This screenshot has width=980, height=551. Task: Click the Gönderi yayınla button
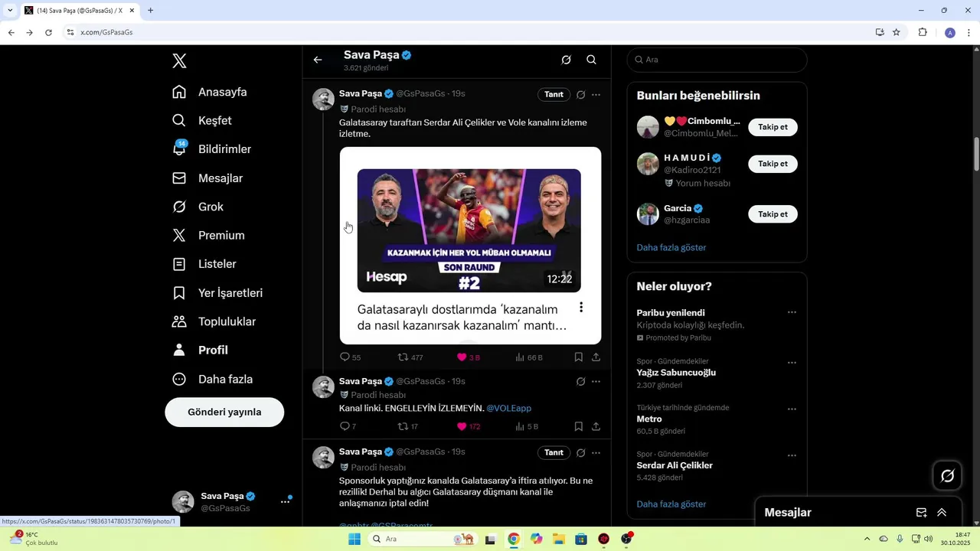pos(224,412)
